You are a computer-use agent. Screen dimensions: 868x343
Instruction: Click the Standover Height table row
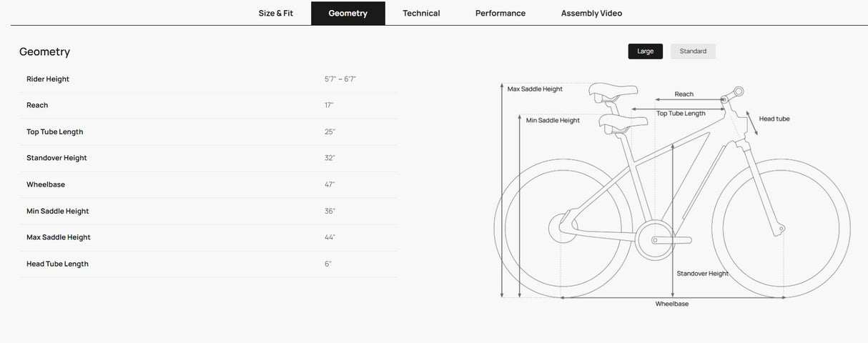pos(209,159)
